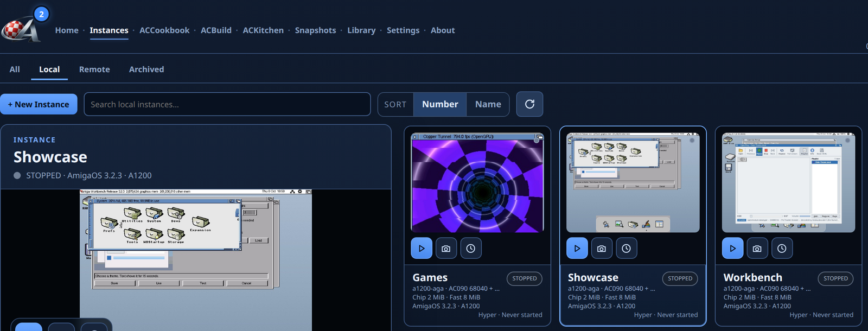The image size is (868, 331).
Task: Click the clock icon on the Workbench card
Action: 782,249
